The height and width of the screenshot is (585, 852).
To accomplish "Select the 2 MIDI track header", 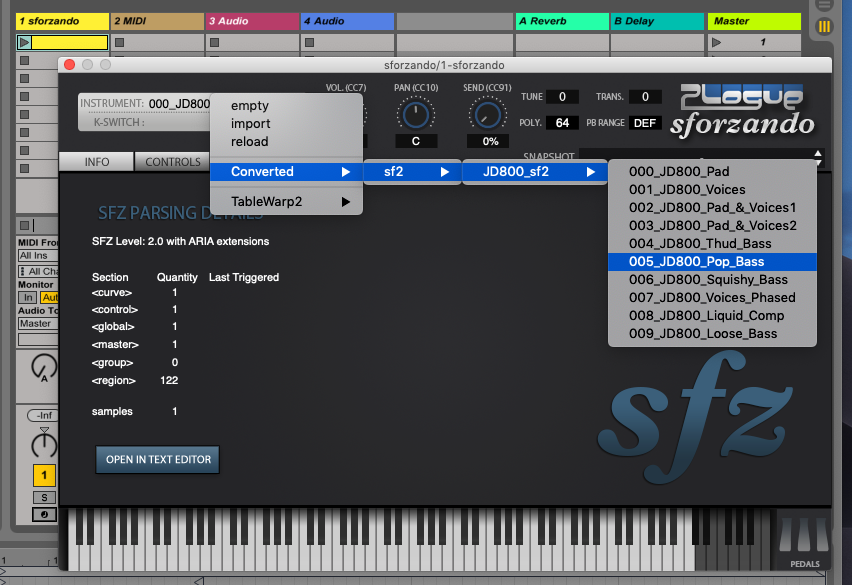I will point(157,21).
